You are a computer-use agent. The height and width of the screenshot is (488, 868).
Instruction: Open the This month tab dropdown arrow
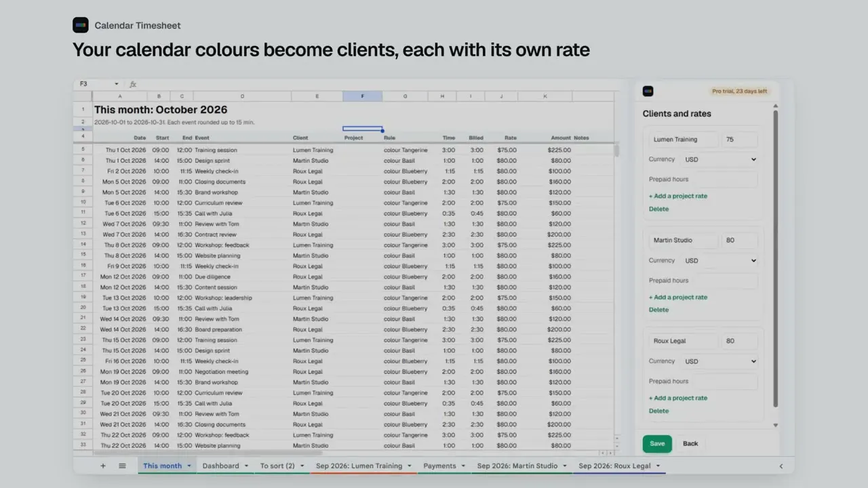pyautogui.click(x=189, y=466)
